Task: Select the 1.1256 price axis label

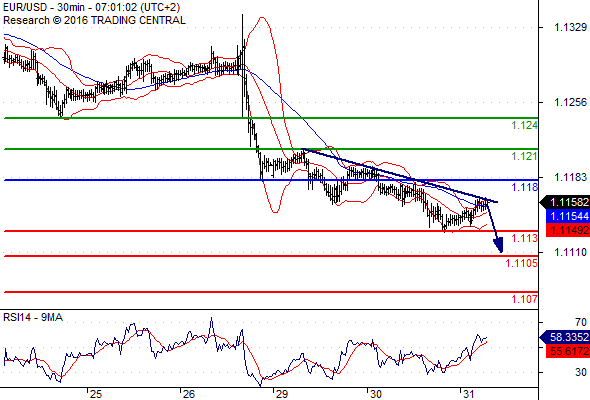Action: tap(570, 102)
